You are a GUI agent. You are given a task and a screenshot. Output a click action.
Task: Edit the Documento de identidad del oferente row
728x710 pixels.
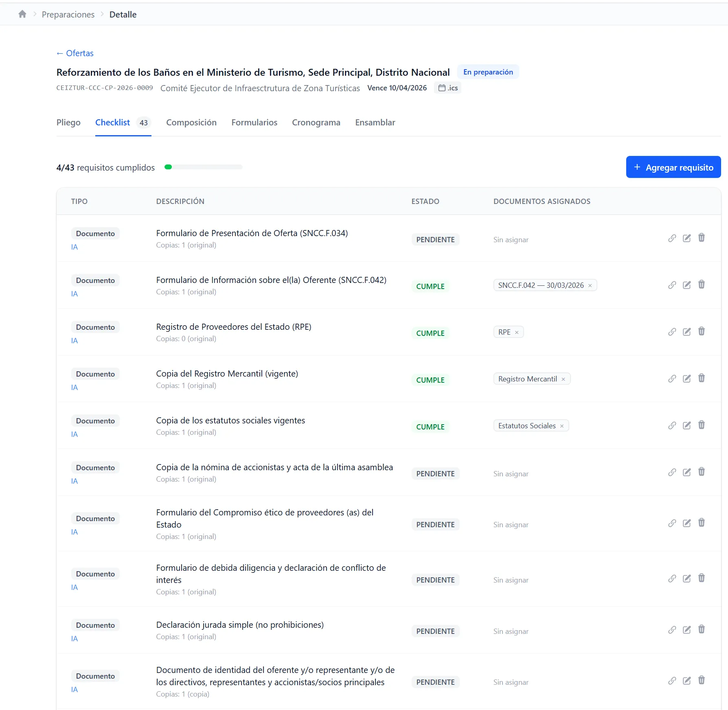687,681
